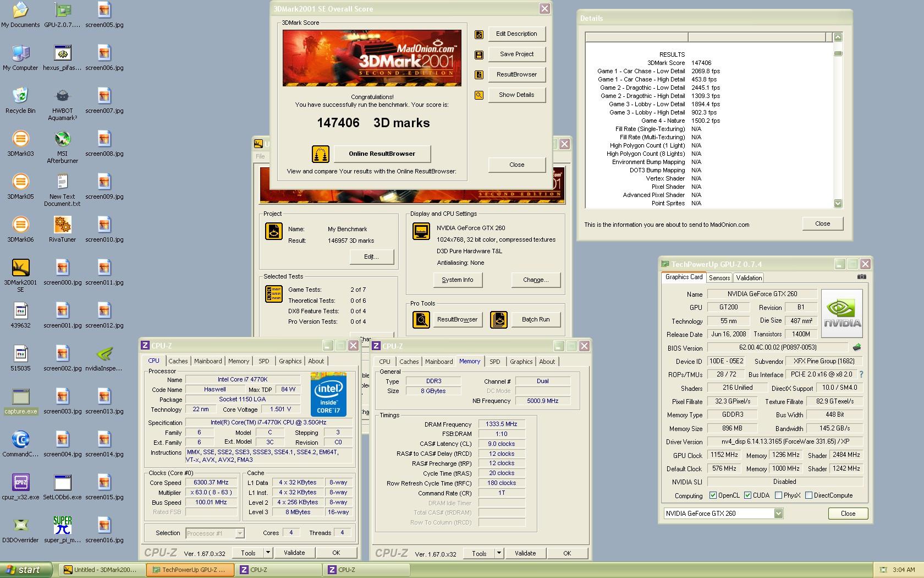This screenshot has width=924, height=578.
Task: Click System Info button in 3DMark
Action: 457,280
